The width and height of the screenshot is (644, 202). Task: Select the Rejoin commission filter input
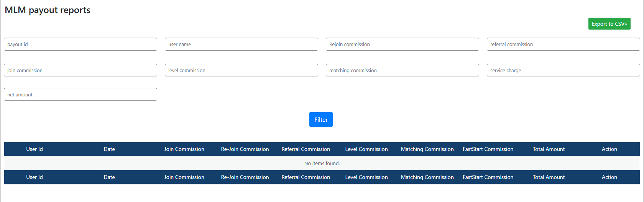(x=402, y=44)
